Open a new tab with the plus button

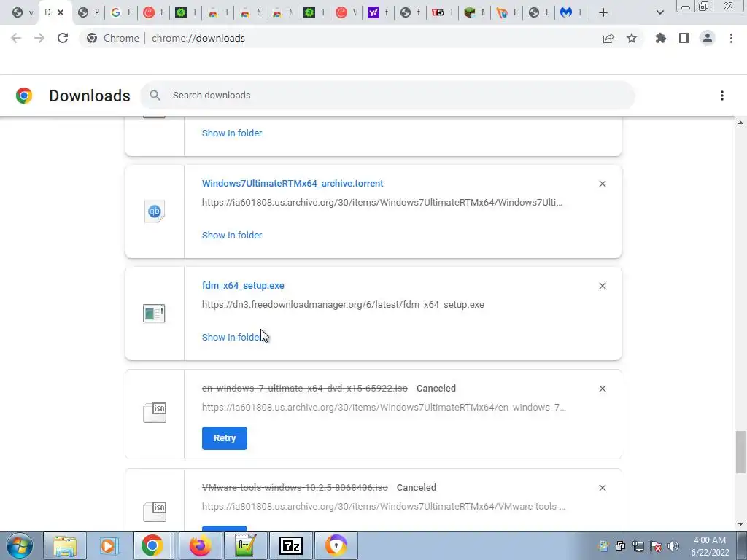[603, 12]
